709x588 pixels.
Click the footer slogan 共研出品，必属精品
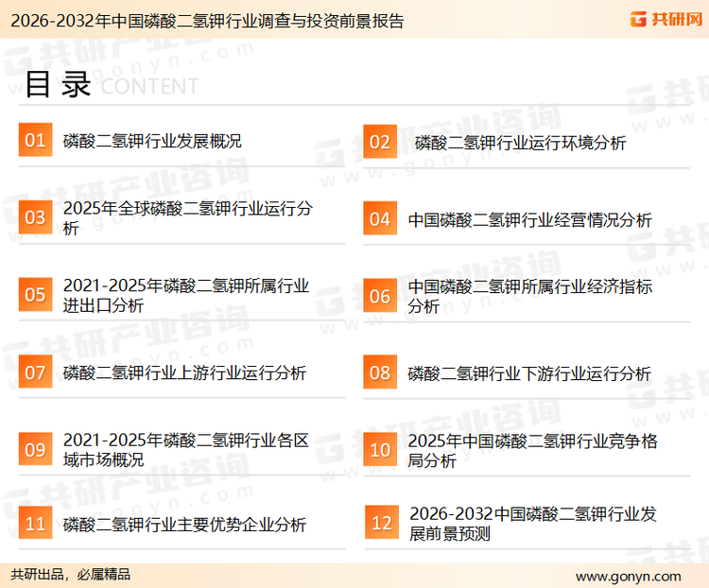(71, 575)
